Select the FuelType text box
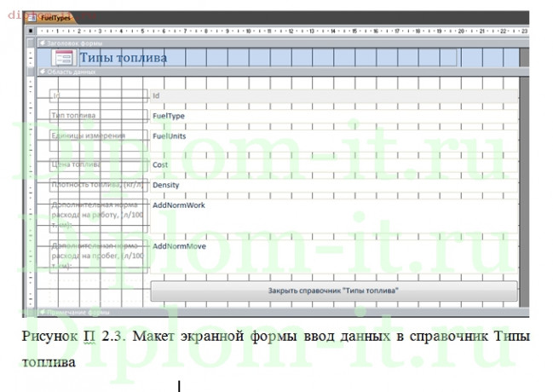The image size is (553, 392). click(x=334, y=116)
